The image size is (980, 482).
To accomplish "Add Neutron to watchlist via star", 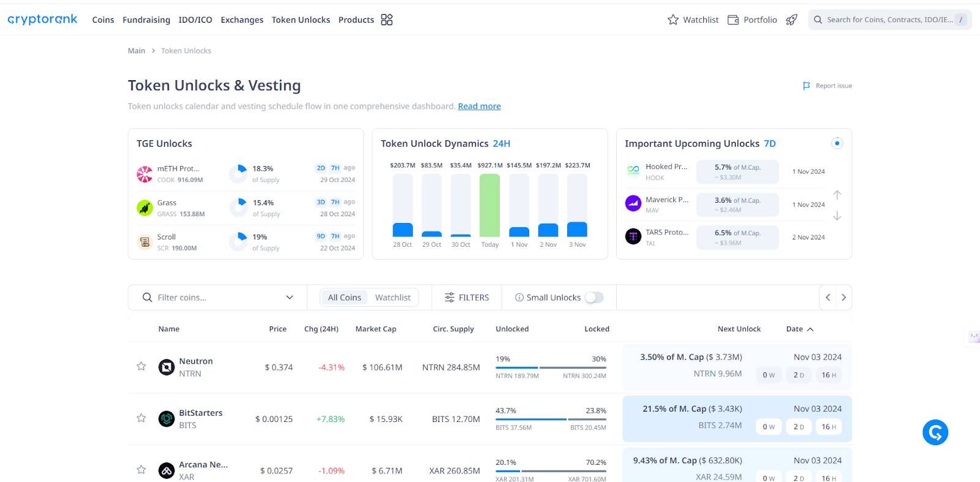I will (x=141, y=366).
